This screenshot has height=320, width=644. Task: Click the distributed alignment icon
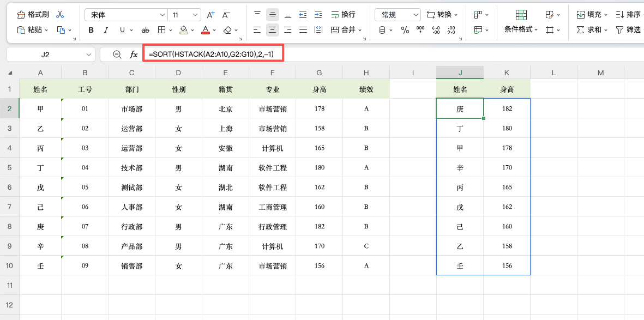(303, 30)
